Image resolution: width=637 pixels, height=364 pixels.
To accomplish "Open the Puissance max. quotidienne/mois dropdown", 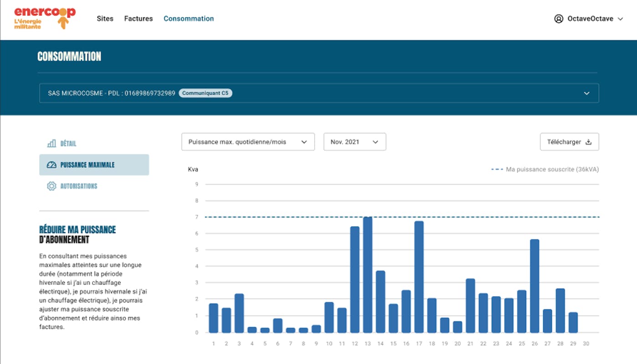I will coord(248,142).
